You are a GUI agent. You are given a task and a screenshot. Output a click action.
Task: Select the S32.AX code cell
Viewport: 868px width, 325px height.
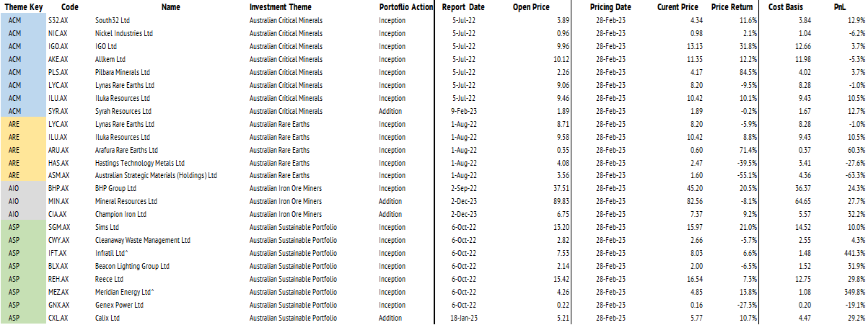(58, 20)
